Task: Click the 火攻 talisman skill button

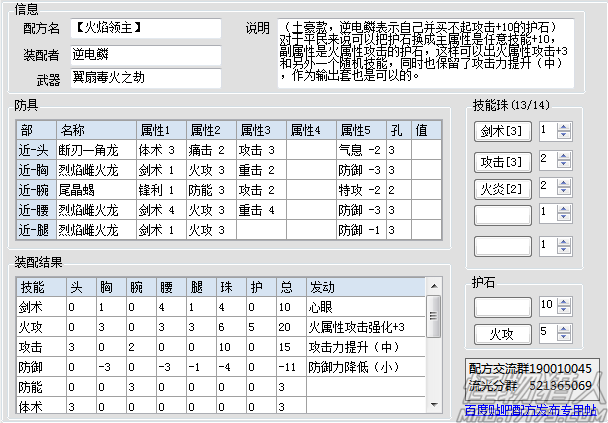Action: point(501,333)
